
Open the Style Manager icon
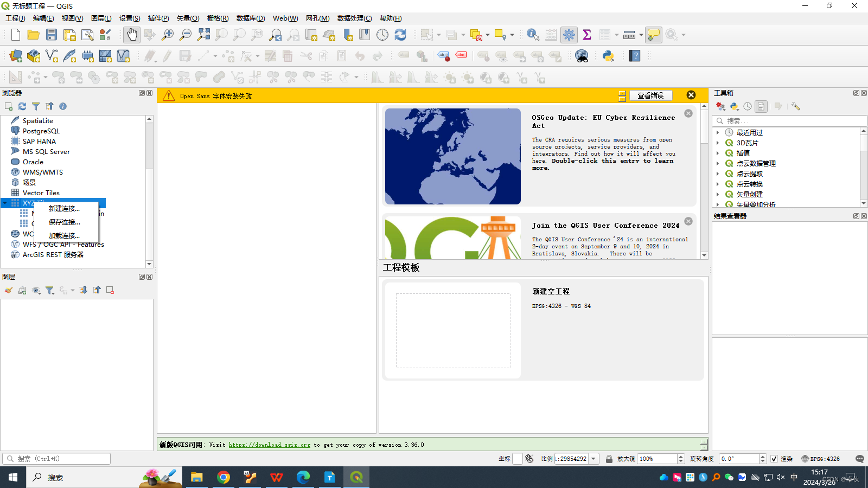105,35
